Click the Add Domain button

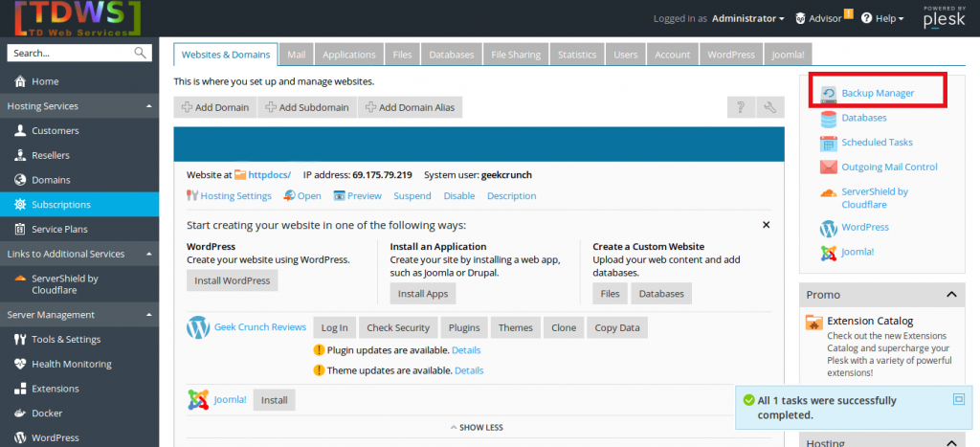(x=215, y=107)
